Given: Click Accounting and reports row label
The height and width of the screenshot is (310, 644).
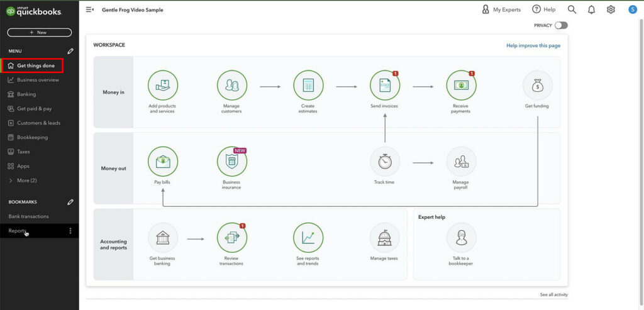Looking at the screenshot, I should (113, 245).
